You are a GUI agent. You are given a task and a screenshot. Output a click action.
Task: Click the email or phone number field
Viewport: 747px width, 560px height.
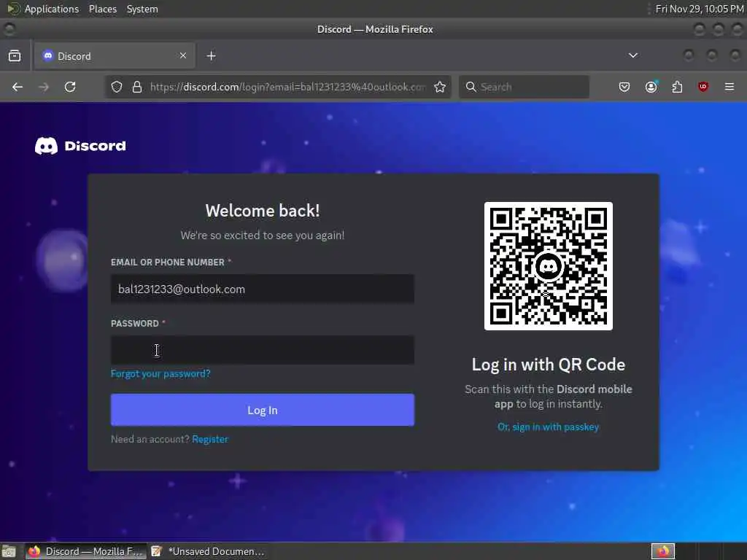point(263,289)
